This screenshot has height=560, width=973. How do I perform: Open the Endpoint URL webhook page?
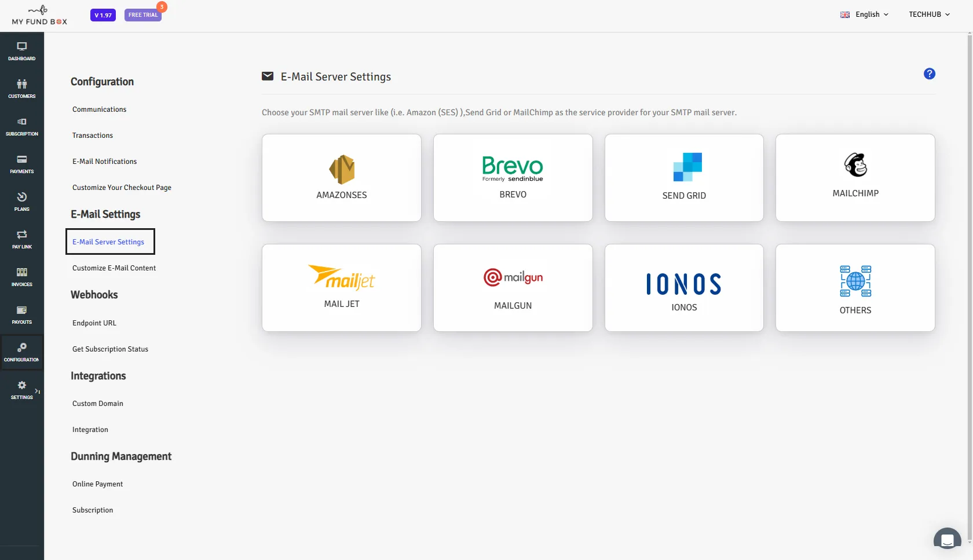coord(94,323)
